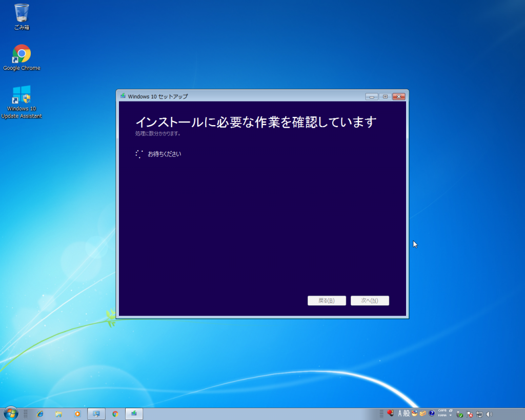
Task: Click the 戻る(B) button
Action: coord(327,301)
